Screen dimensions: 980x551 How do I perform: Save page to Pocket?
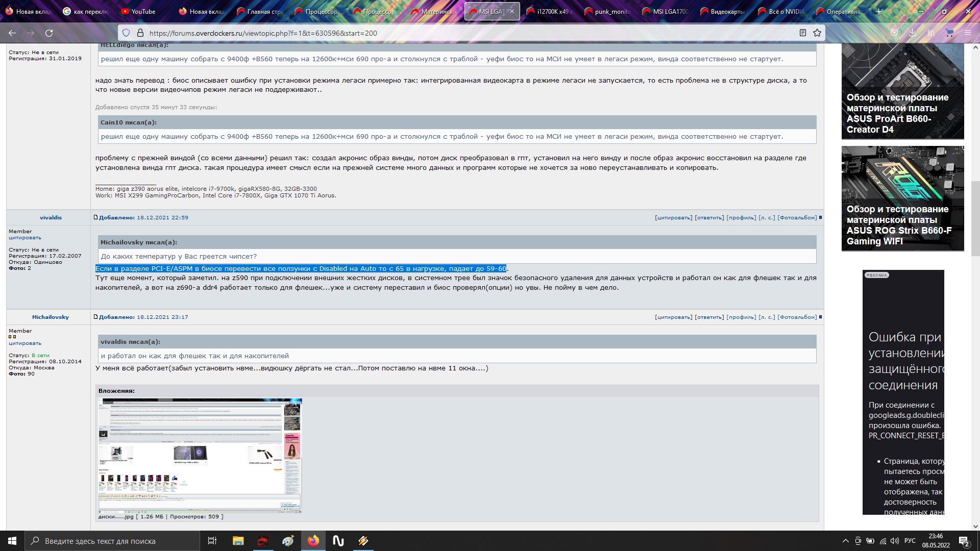point(894,33)
